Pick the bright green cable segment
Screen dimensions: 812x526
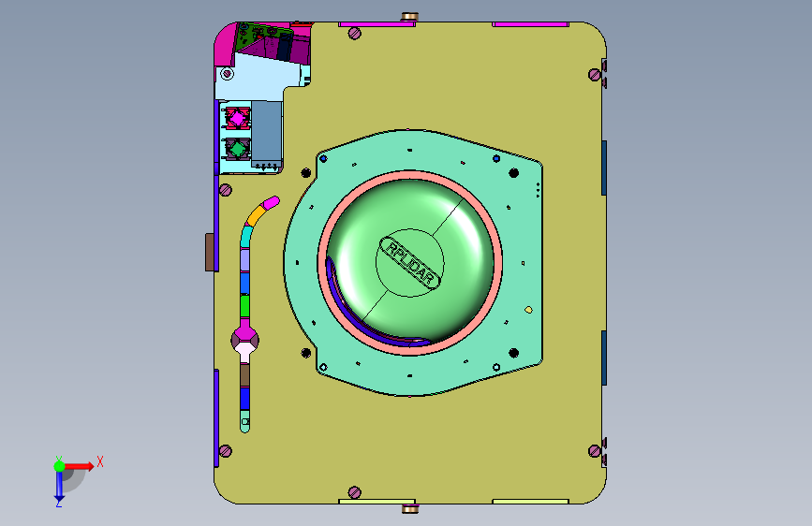pyautogui.click(x=244, y=305)
